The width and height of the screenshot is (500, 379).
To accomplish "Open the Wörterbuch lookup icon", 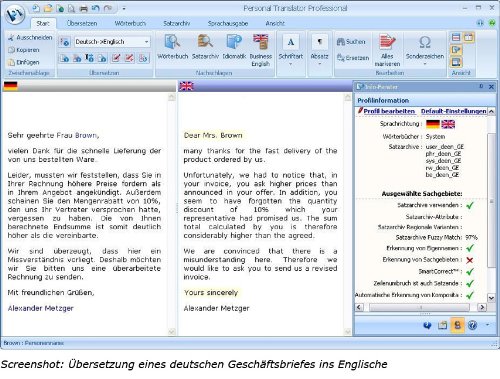I will coord(172,42).
